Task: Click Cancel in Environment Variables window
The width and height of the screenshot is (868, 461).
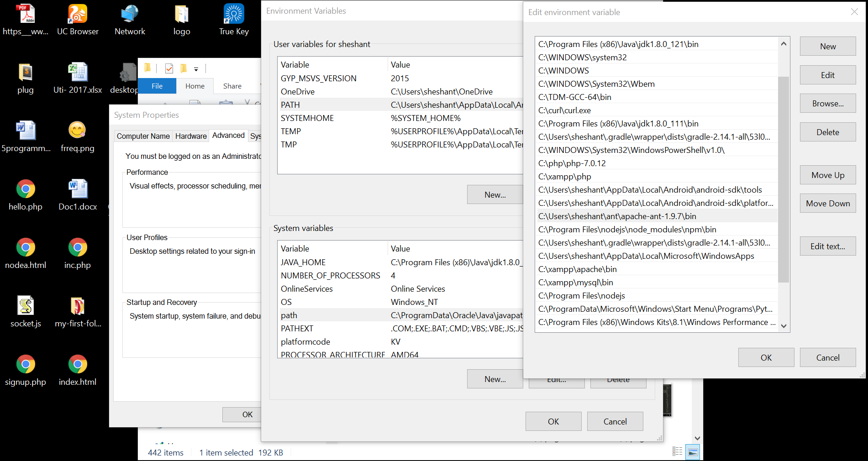Action: pyautogui.click(x=615, y=422)
